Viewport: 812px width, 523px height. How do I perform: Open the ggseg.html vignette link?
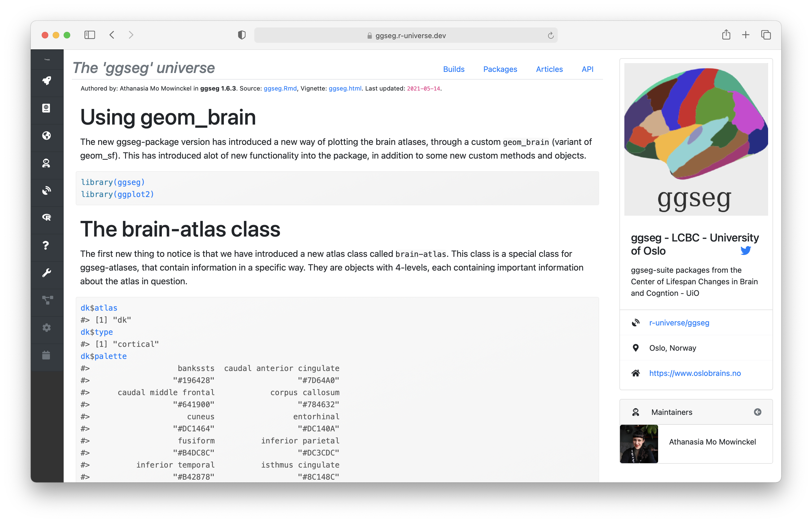pos(345,89)
